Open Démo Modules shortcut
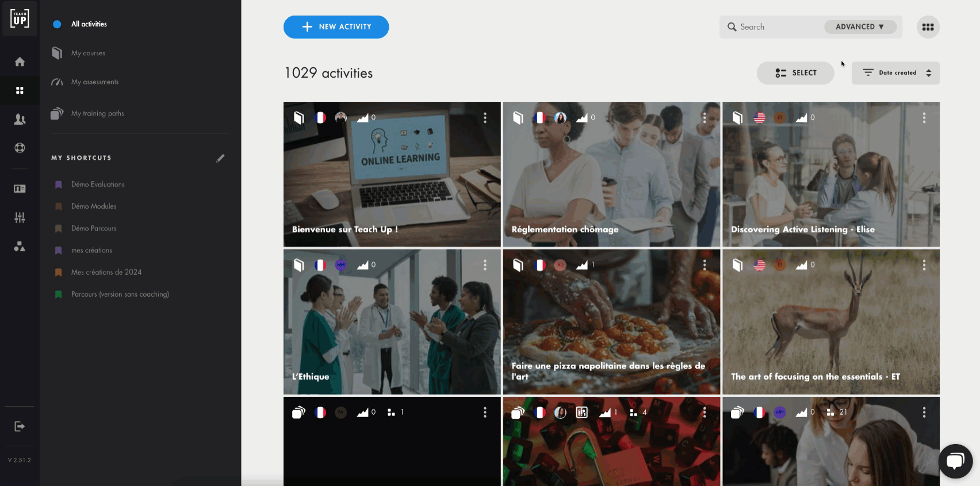Viewport: 980px width, 486px height. (x=94, y=206)
